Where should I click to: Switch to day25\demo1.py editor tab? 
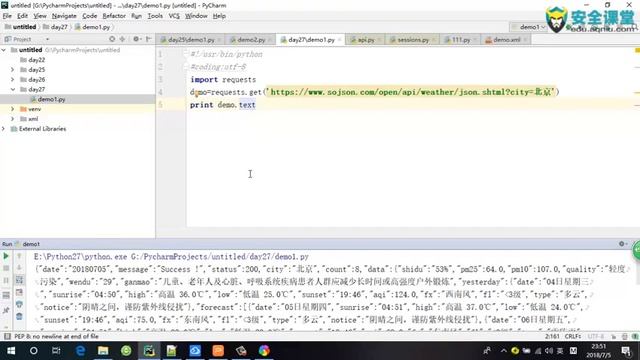(x=190, y=40)
